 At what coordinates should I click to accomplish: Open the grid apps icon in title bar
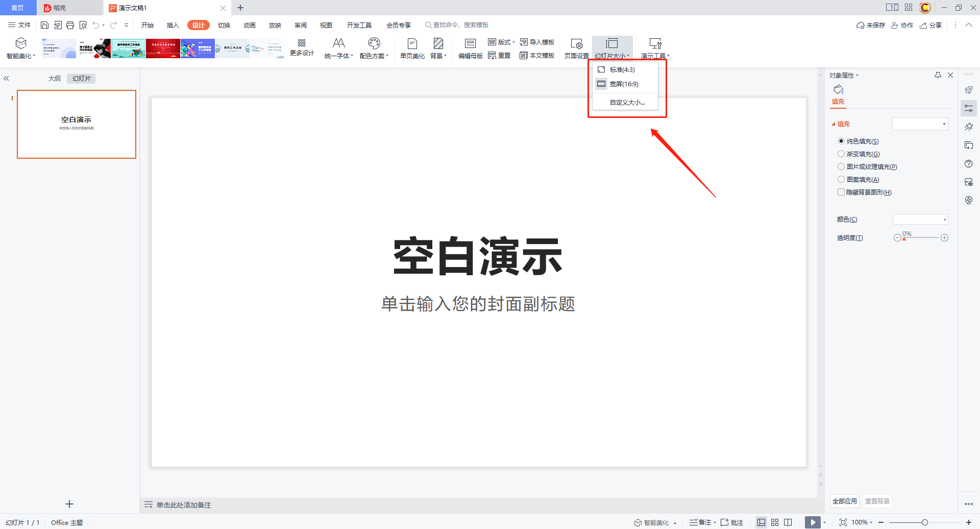pos(909,7)
